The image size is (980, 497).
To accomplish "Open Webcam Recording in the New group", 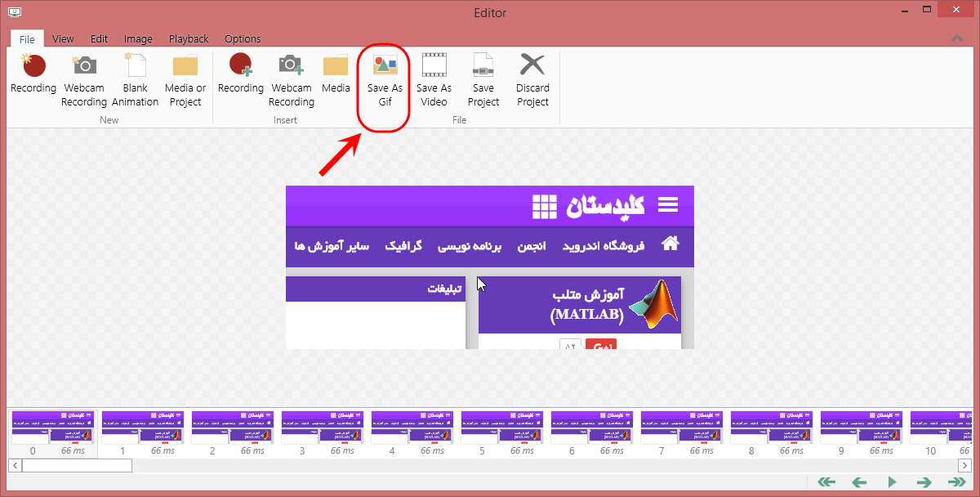I will point(84,80).
